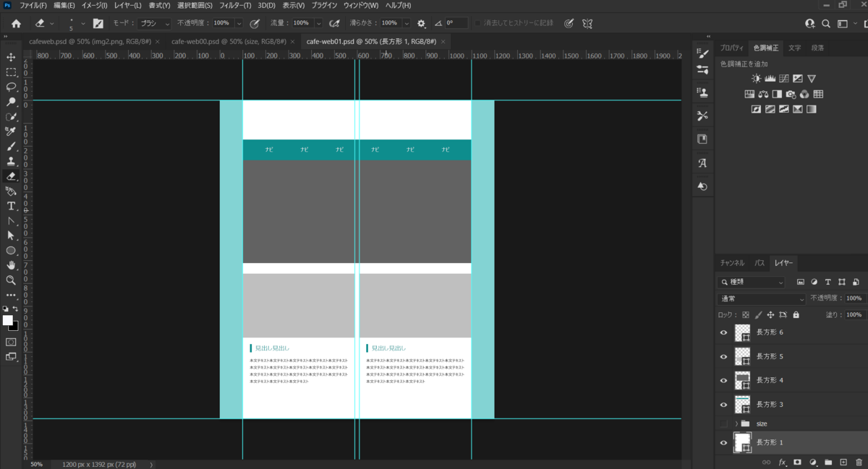The image size is (868, 469).
Task: Select the Eyedropper tool
Action: (11, 132)
